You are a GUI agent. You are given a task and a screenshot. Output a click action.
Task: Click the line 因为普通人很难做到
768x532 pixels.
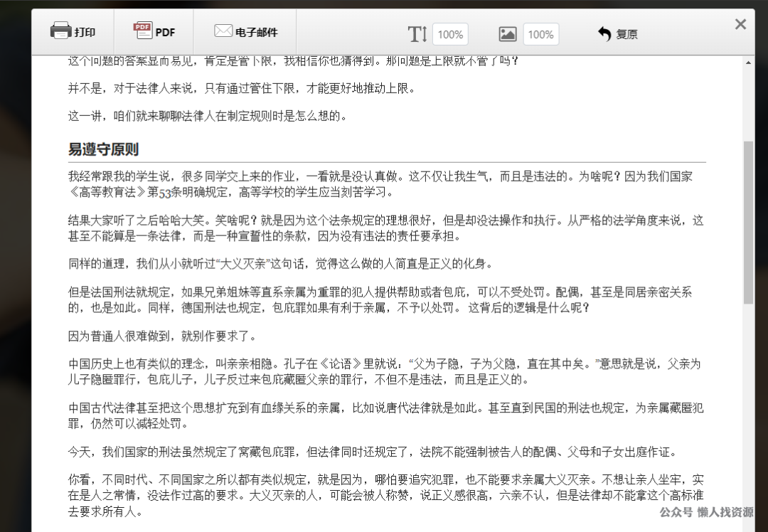pyautogui.click(x=162, y=336)
